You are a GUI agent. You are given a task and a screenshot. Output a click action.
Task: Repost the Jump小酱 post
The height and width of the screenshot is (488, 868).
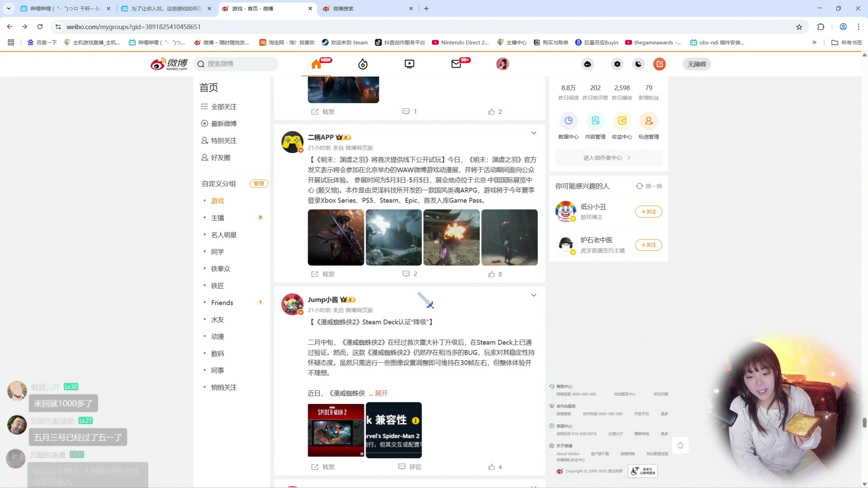323,467
